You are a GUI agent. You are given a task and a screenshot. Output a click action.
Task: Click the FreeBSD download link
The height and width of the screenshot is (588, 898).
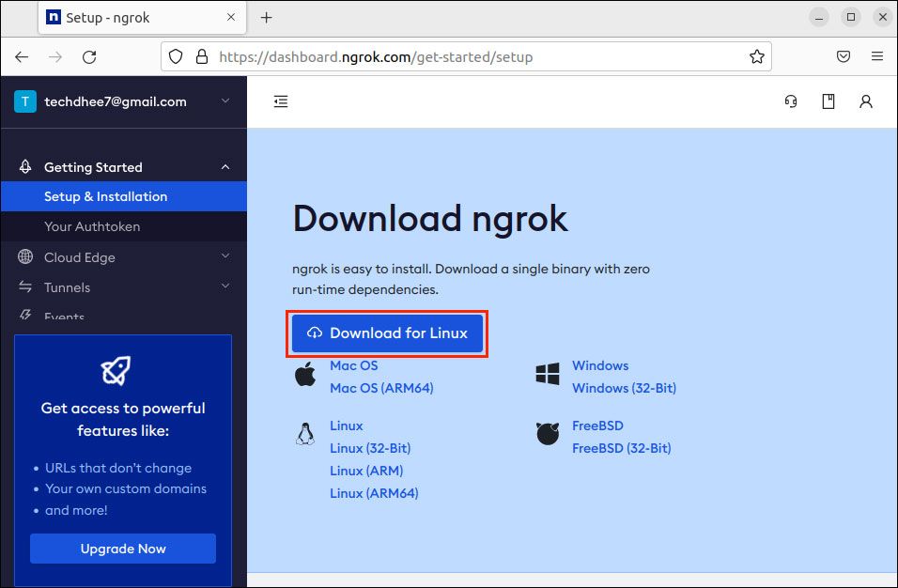tap(598, 426)
